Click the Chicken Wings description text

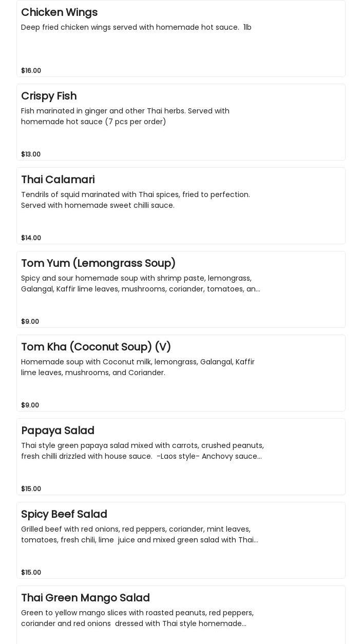[136, 27]
